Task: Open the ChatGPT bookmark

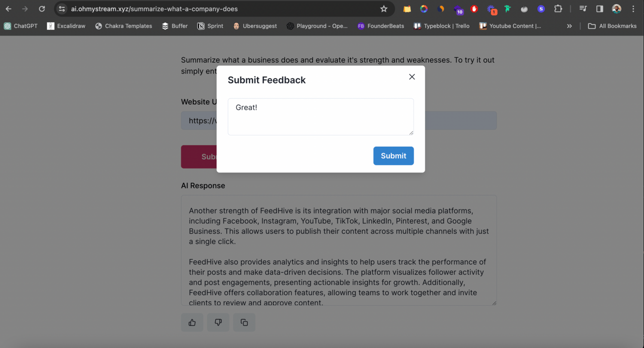Action: 21,26
